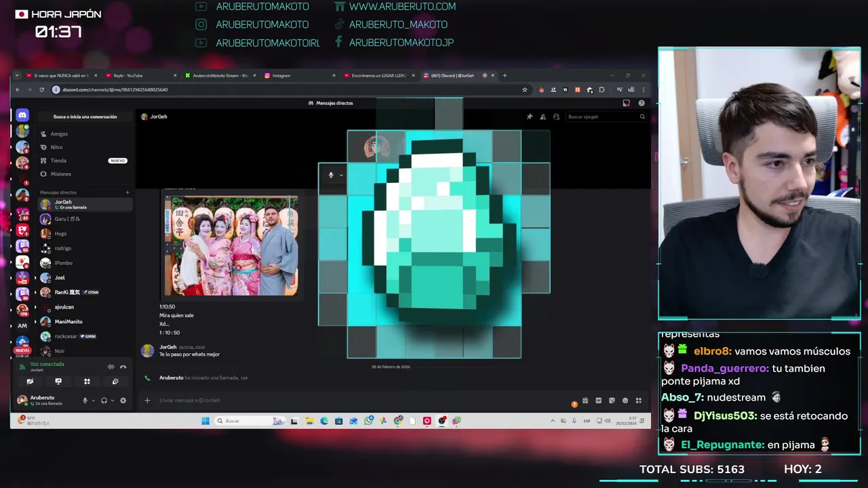Image resolution: width=868 pixels, height=488 pixels.
Task: Open the RanKi direct message
Action: coord(85,292)
